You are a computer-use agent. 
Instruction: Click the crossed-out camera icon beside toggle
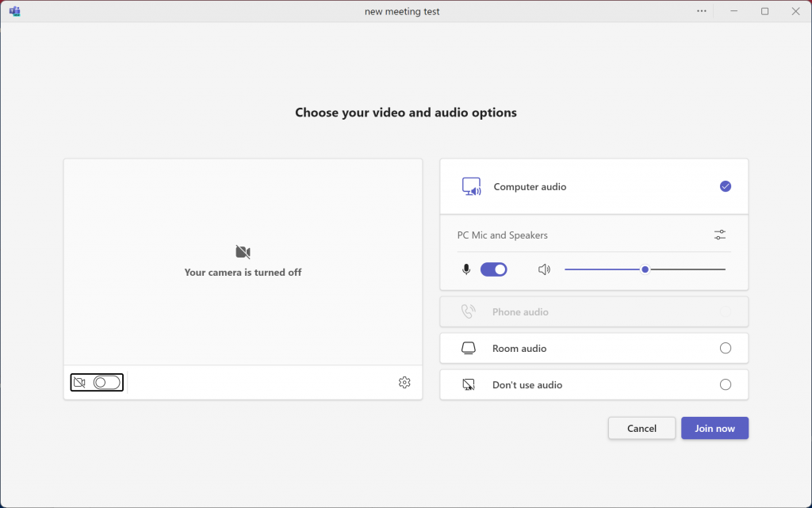79,383
